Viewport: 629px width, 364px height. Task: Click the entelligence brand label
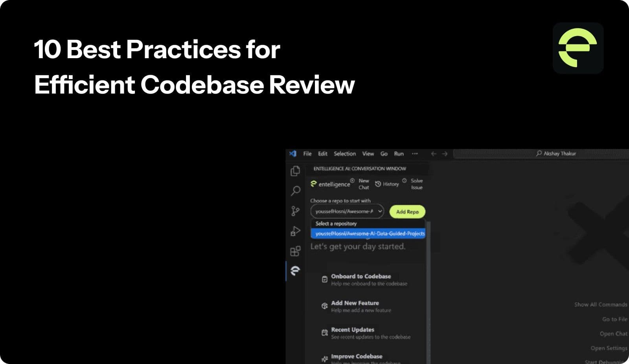click(330, 184)
